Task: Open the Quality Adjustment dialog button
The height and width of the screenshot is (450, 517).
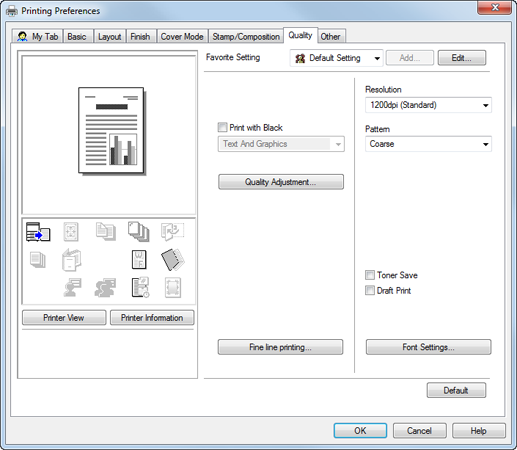Action: tap(281, 182)
